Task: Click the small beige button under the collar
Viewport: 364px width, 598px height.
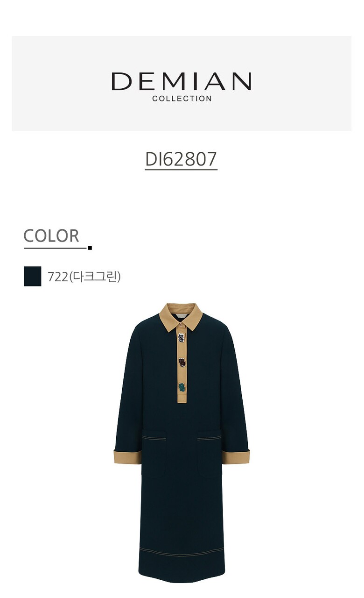Action: point(182,325)
